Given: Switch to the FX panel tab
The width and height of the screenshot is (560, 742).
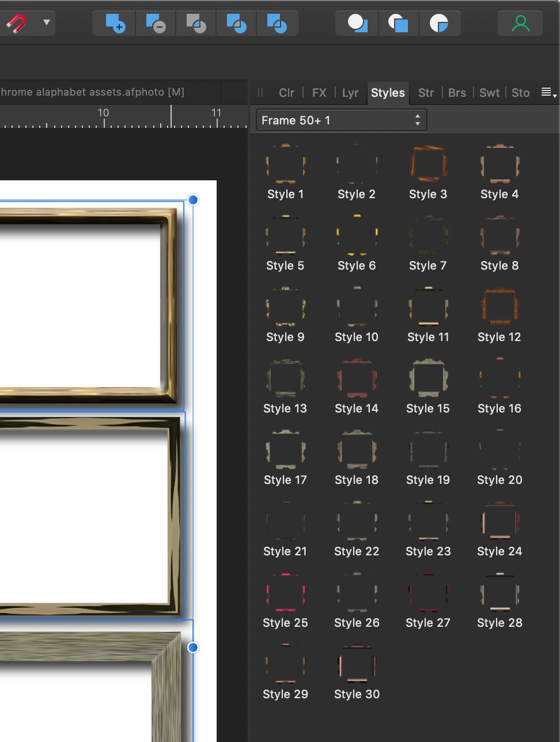Looking at the screenshot, I should [x=319, y=93].
